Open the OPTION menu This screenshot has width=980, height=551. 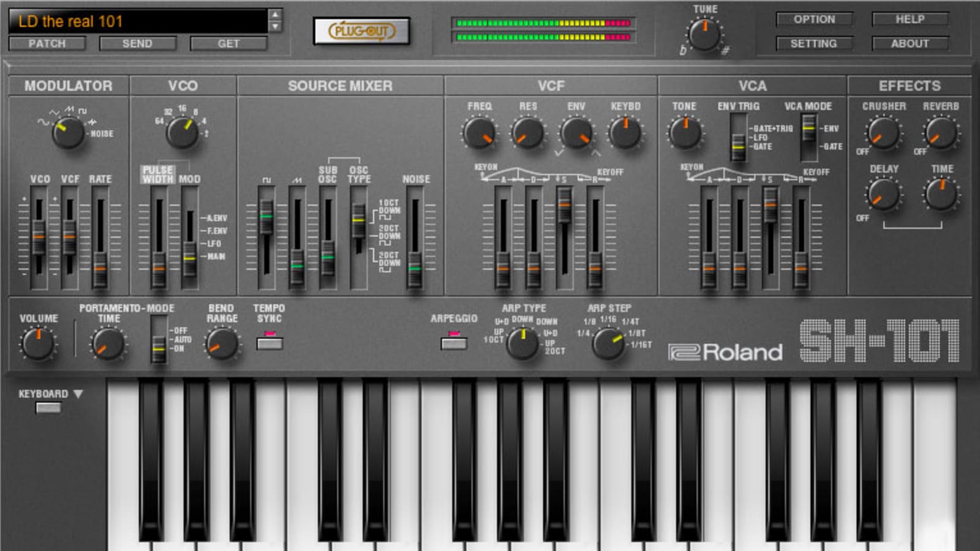[815, 19]
